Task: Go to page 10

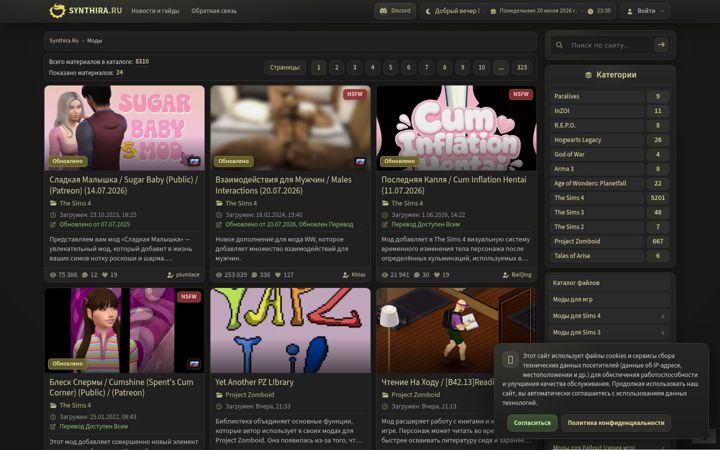Action: click(481, 68)
